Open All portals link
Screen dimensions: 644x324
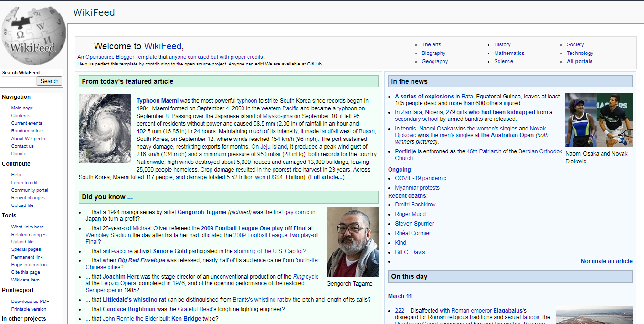[x=580, y=61]
